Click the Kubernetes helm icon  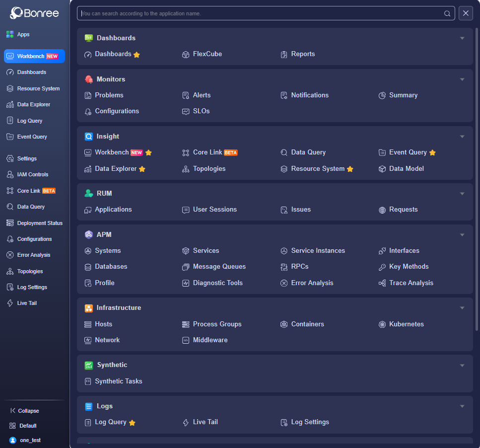[x=382, y=324]
